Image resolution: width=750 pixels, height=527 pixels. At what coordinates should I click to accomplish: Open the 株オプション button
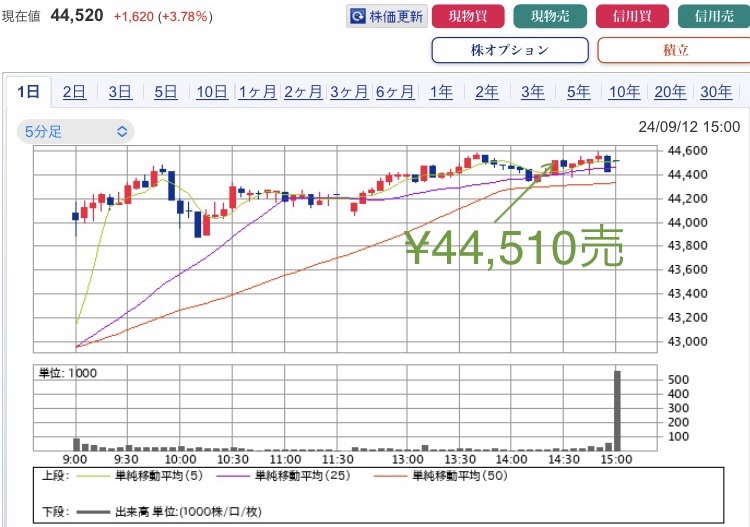pyautogui.click(x=510, y=50)
